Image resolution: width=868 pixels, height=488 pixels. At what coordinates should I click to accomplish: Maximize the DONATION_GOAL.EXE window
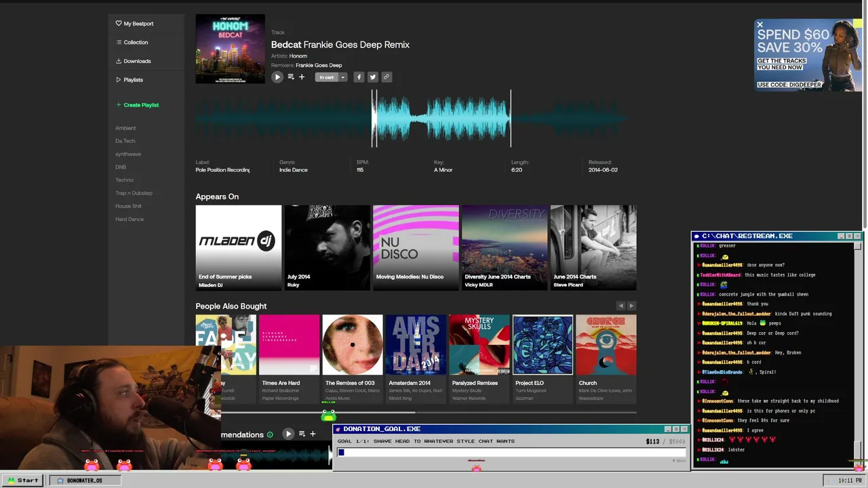676,429
